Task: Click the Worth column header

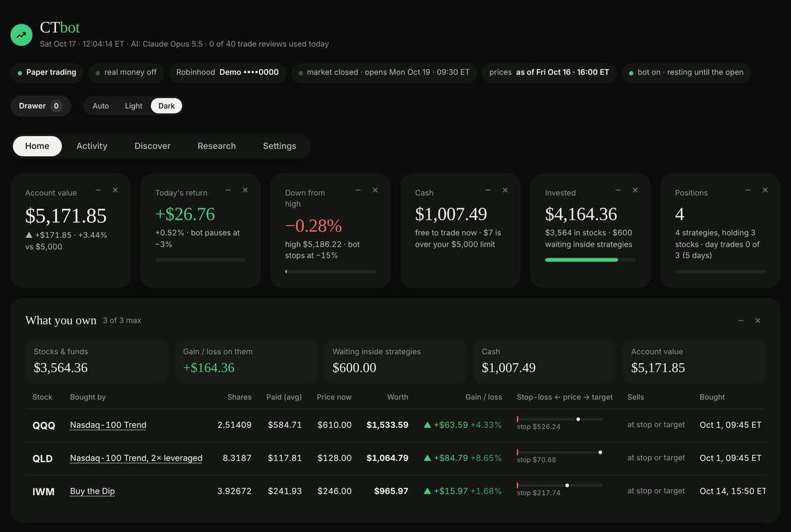Action: point(397,398)
